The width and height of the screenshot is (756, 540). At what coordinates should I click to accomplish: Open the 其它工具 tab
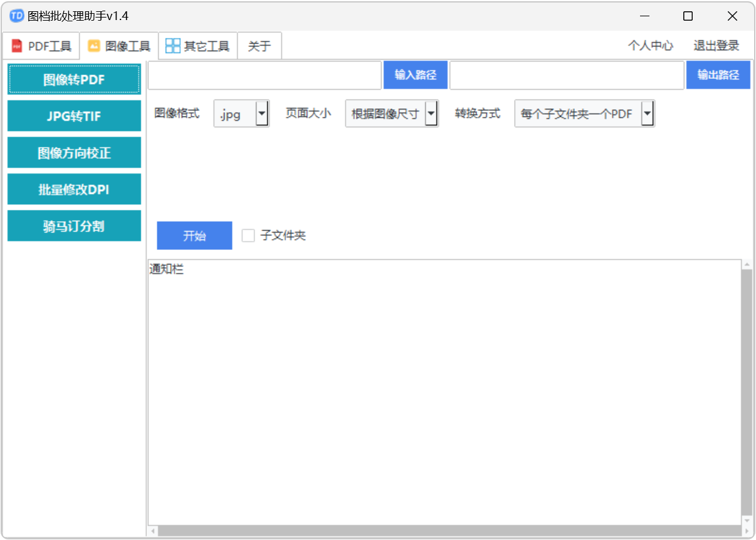tap(198, 46)
